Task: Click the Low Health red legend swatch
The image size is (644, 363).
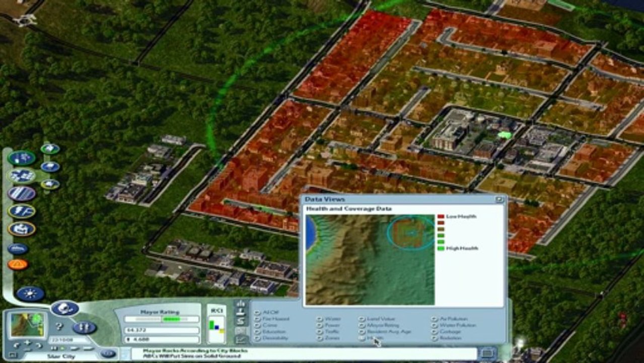Action: pyautogui.click(x=441, y=217)
